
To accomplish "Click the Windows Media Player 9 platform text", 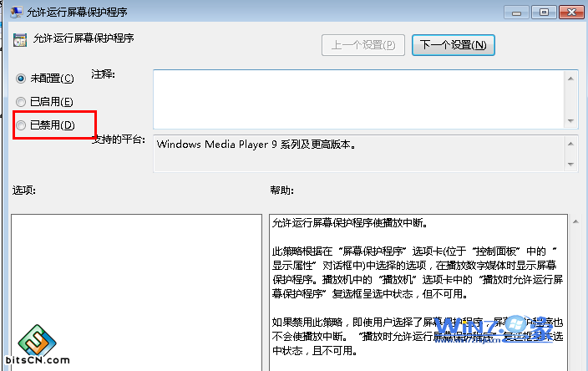I will tap(256, 145).
